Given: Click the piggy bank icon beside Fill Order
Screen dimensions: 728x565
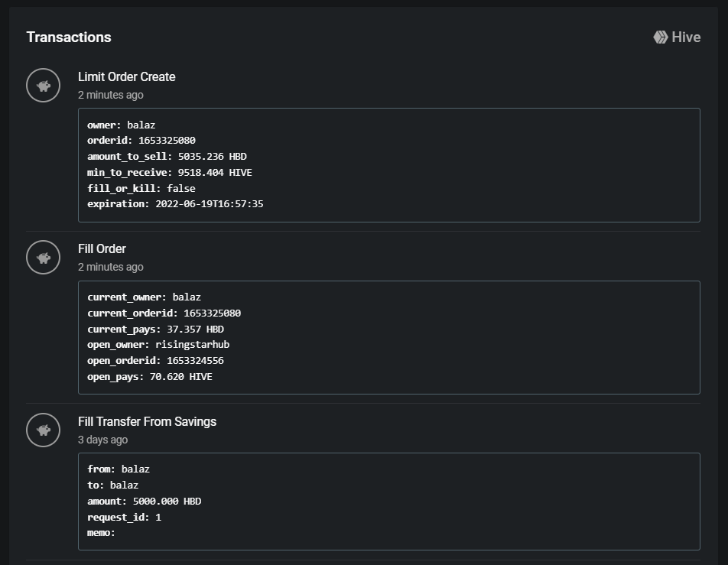Looking at the screenshot, I should coord(43,258).
